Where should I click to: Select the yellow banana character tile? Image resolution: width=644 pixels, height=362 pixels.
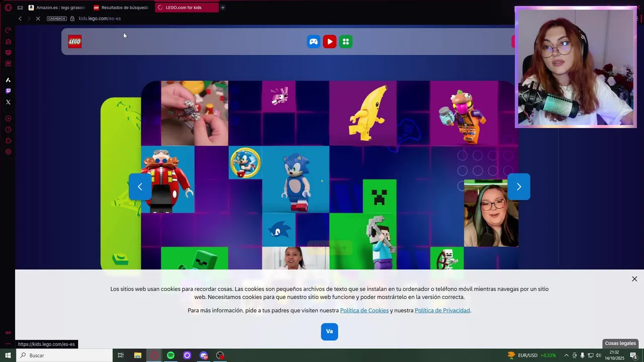tap(363, 113)
